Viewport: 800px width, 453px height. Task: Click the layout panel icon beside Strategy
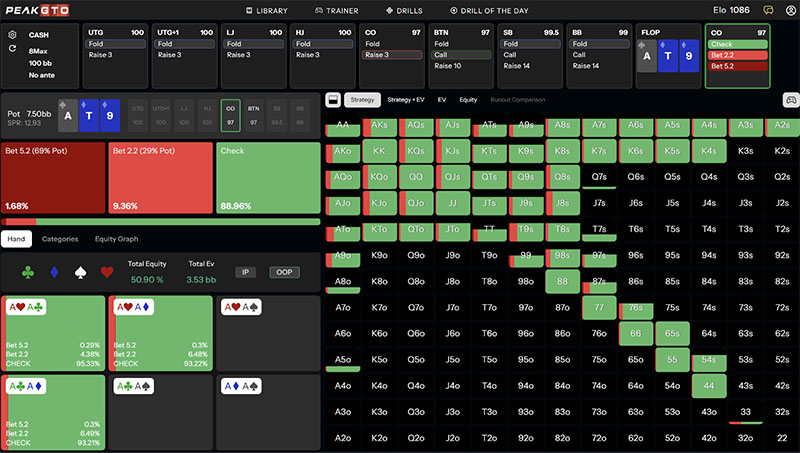click(x=333, y=100)
